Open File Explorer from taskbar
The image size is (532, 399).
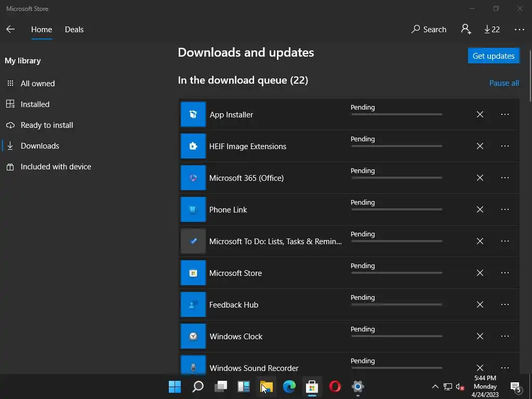click(x=267, y=387)
